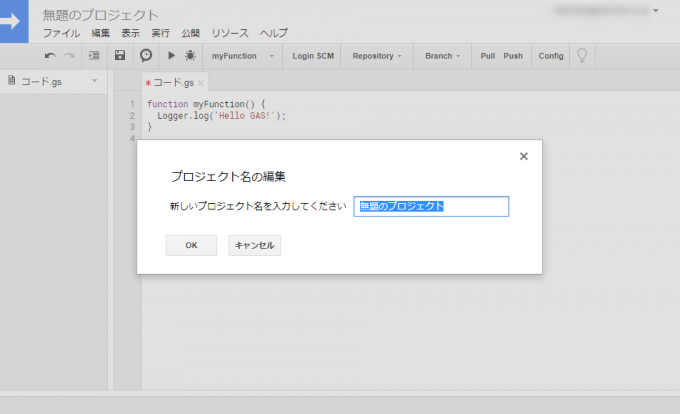Open the リソース menu
The image size is (680, 414).
tap(230, 33)
